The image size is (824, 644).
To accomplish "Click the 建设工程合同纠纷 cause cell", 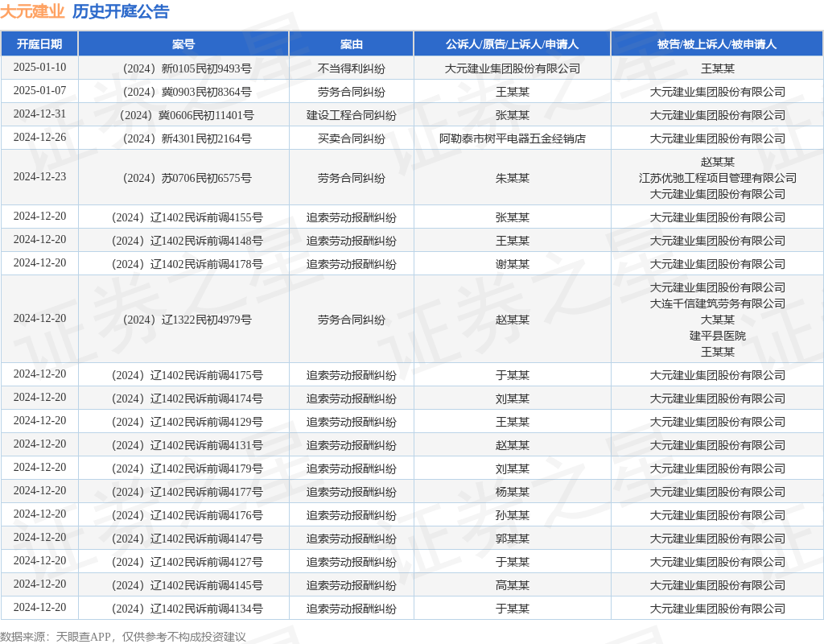I will point(352,115).
